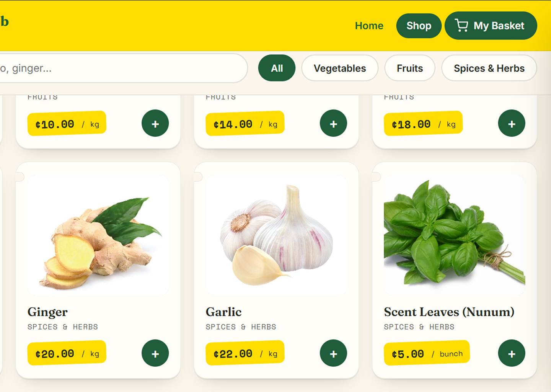The width and height of the screenshot is (551, 392).
Task: Navigate to Home
Action: (369, 26)
